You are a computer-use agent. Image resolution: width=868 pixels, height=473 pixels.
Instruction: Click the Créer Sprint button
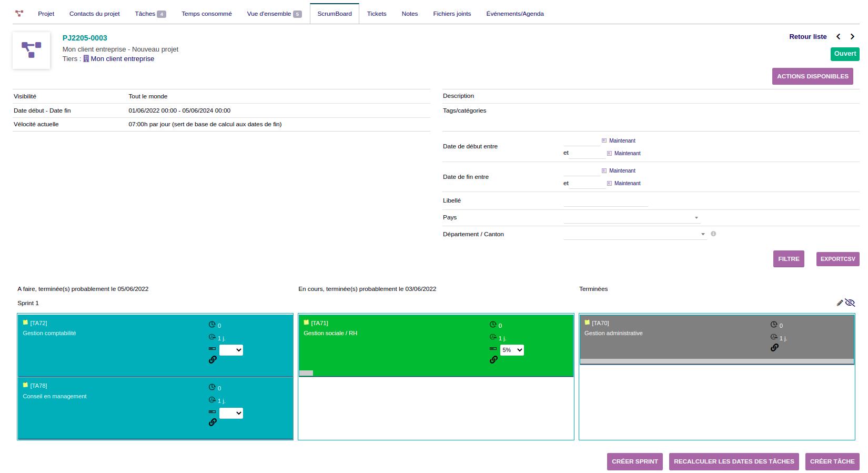pos(634,461)
